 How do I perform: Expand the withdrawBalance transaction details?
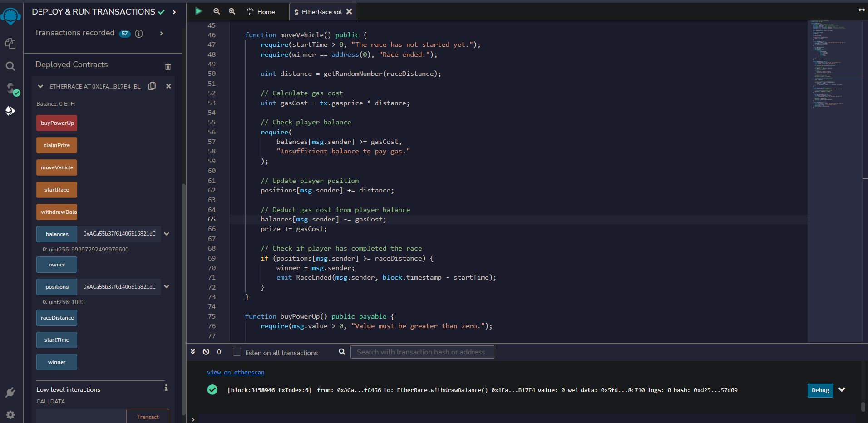click(842, 390)
